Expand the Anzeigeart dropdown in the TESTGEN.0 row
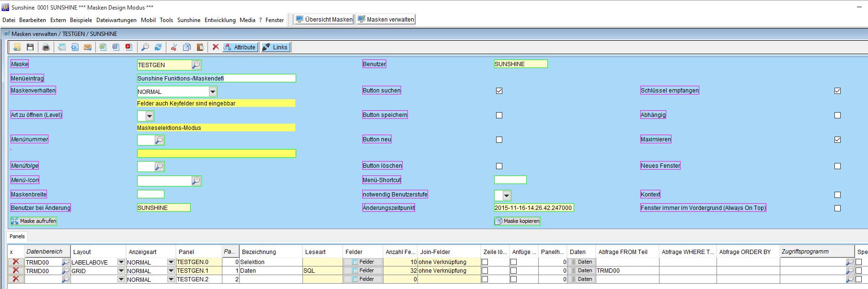 tap(171, 262)
